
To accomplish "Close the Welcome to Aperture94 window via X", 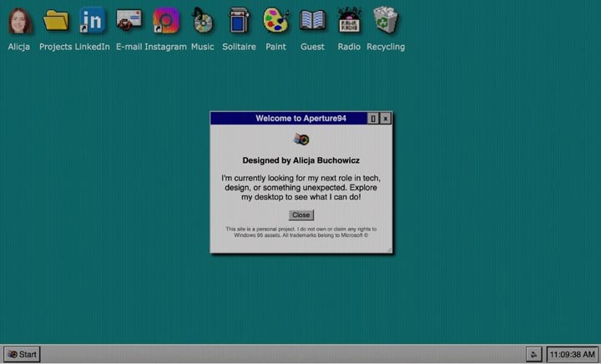I will click(386, 119).
